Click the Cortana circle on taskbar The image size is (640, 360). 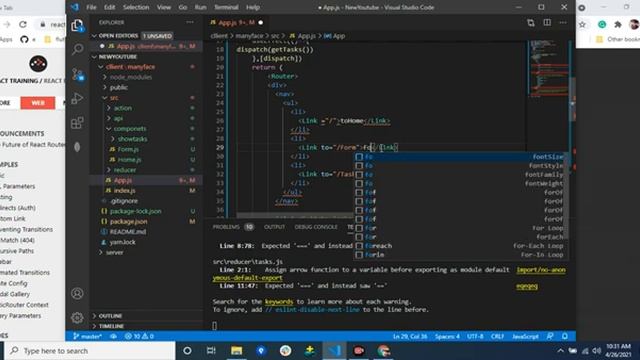pos(187,351)
